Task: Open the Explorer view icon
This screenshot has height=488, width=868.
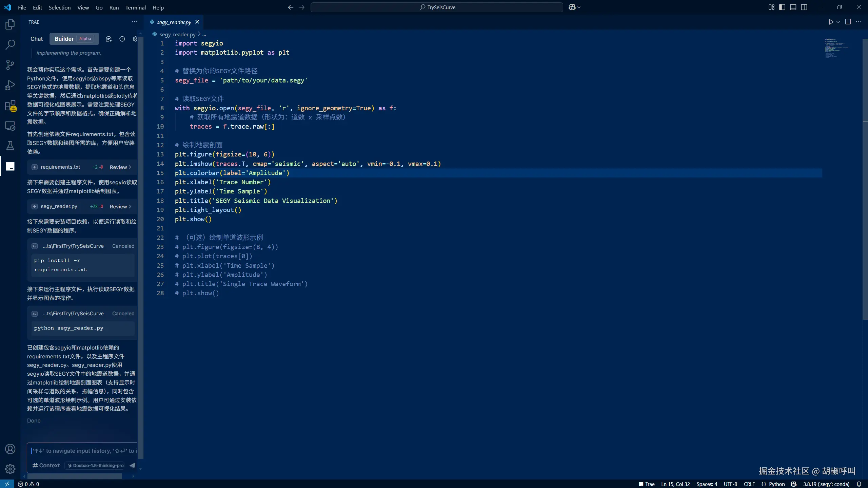Action: click(x=10, y=24)
